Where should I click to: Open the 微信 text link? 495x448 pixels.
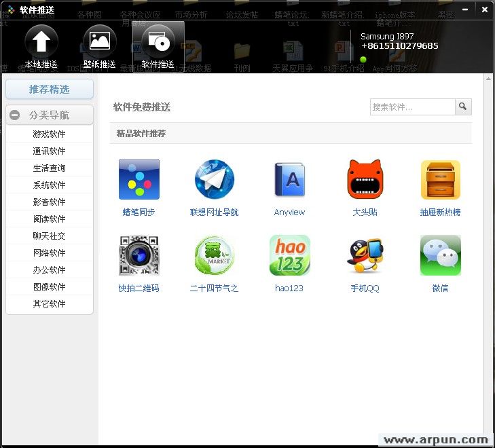click(440, 288)
